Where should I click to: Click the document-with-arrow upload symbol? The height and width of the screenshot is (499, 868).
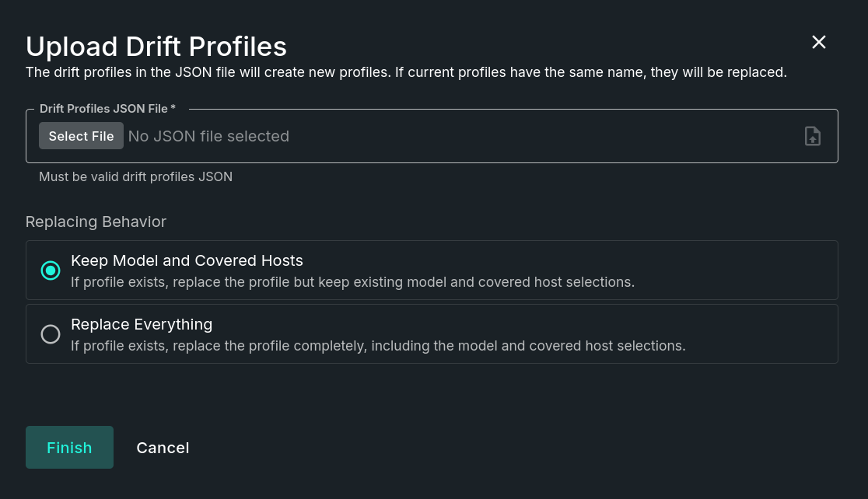point(812,136)
